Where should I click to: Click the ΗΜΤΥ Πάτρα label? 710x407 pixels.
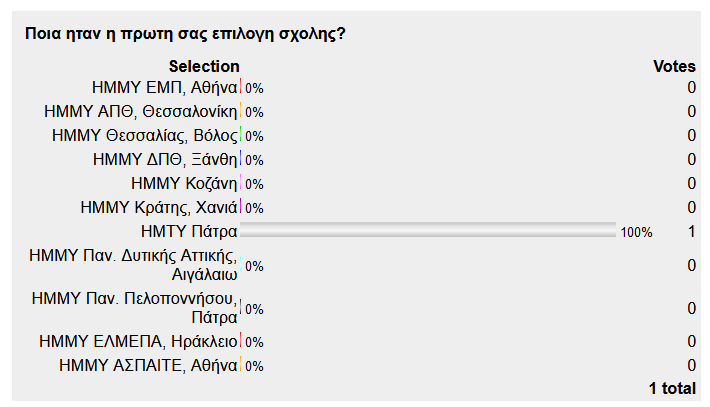189,231
